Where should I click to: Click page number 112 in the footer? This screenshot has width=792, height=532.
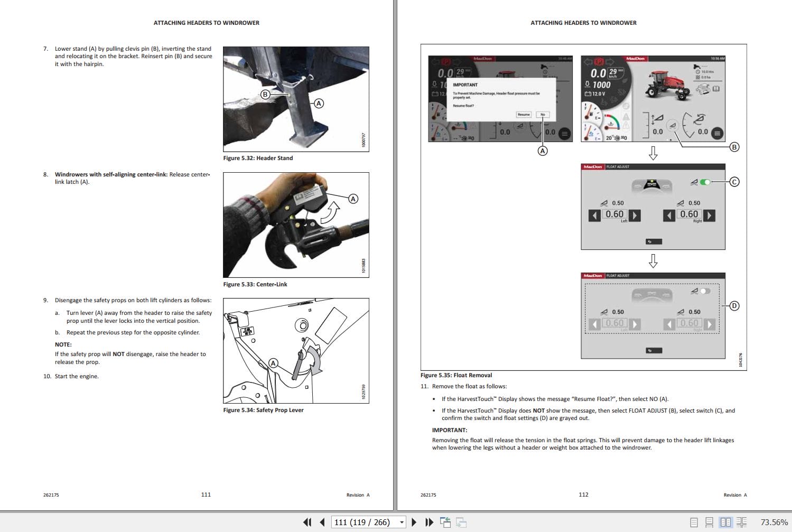(583, 494)
